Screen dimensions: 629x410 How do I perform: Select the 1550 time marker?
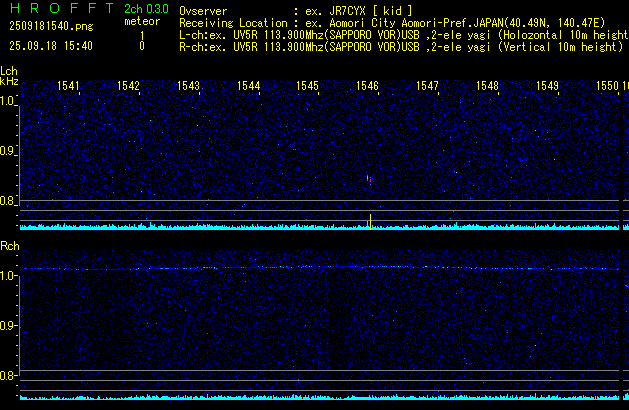(607, 86)
